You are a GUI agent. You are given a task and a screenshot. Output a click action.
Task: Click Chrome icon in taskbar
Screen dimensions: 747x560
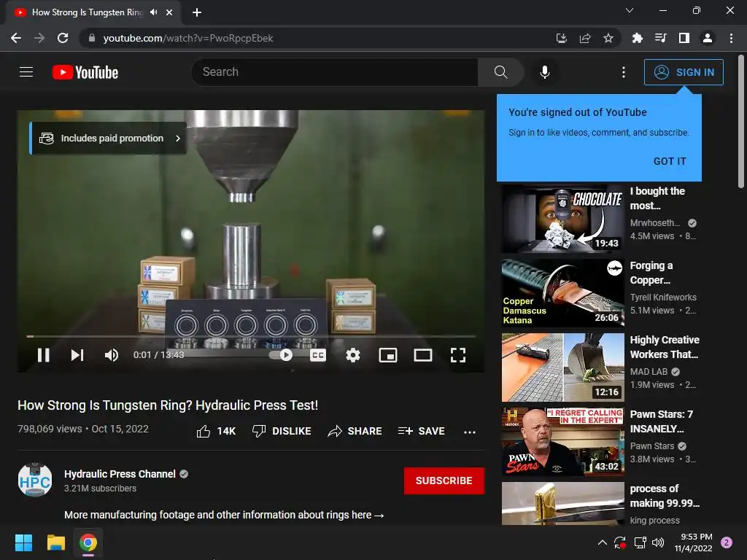tap(88, 542)
